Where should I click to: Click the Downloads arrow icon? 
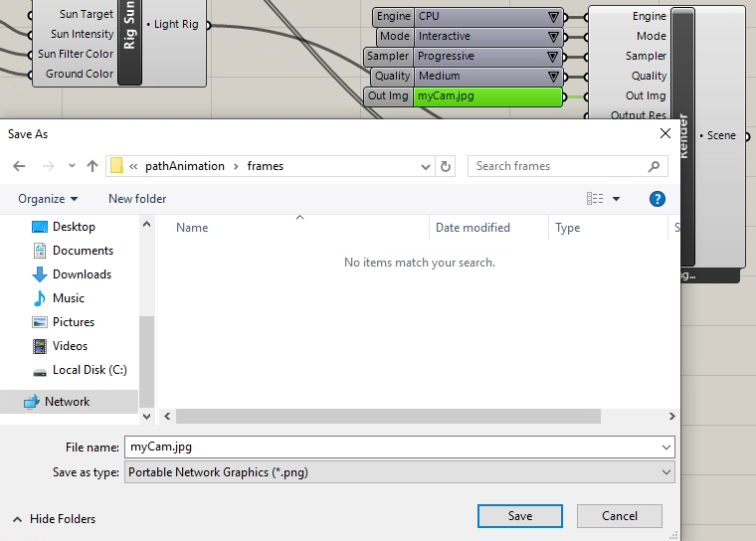coord(40,274)
